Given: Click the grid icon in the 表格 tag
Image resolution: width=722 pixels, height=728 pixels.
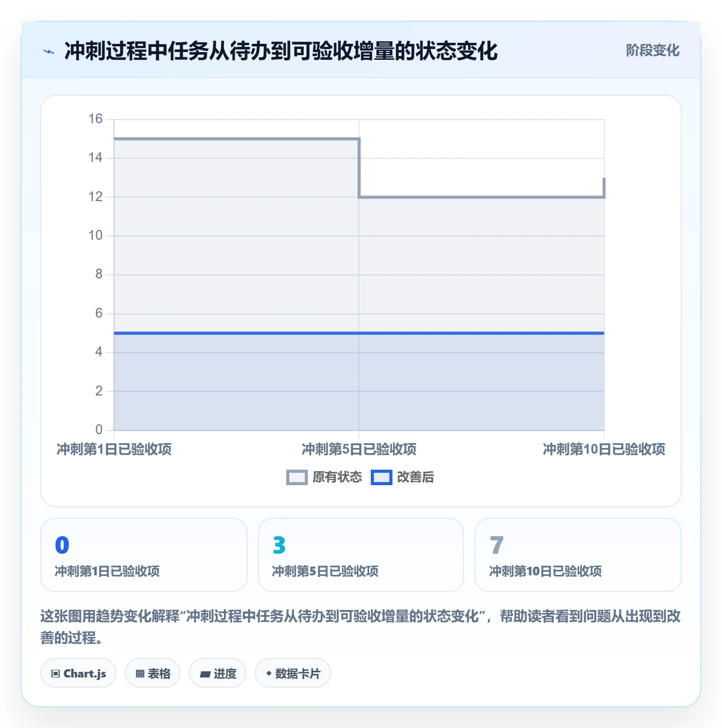Looking at the screenshot, I should point(140,673).
